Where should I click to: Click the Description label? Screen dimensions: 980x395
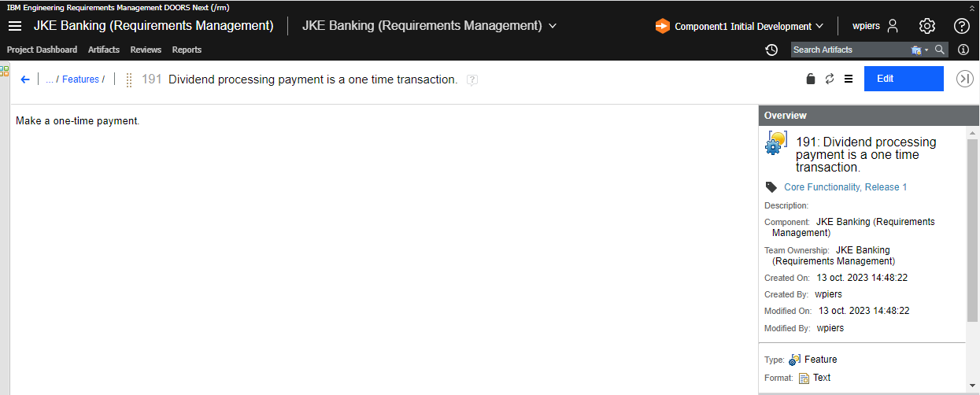pyautogui.click(x=786, y=205)
